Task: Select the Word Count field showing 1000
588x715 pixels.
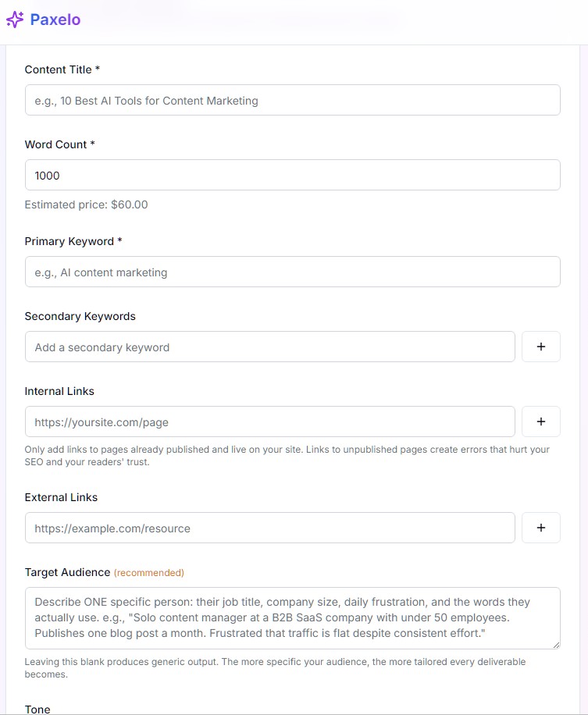Action: click(x=292, y=175)
